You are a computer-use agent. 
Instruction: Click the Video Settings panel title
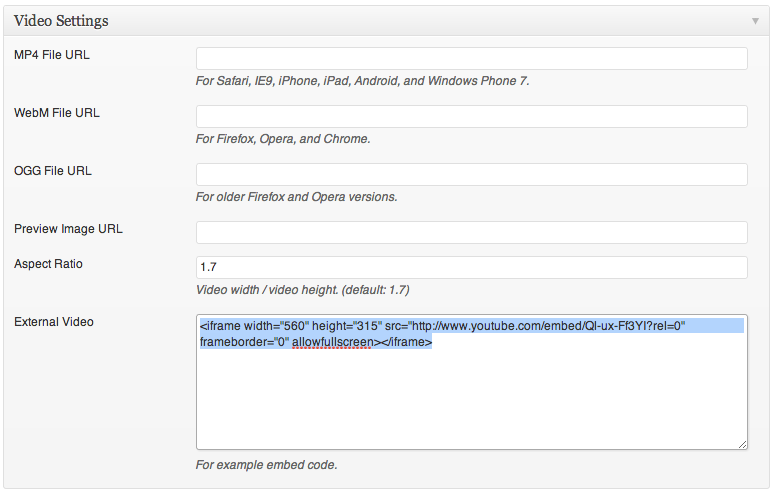[x=61, y=21]
